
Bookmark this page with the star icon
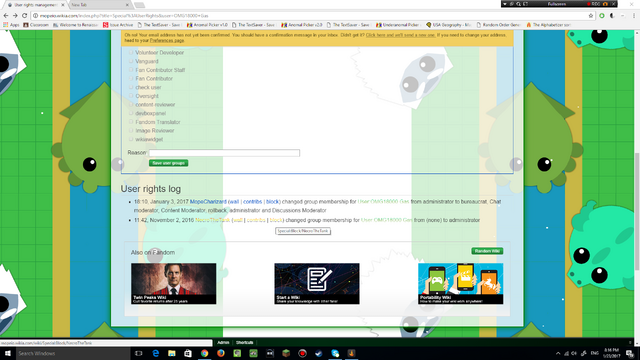tap(591, 16)
